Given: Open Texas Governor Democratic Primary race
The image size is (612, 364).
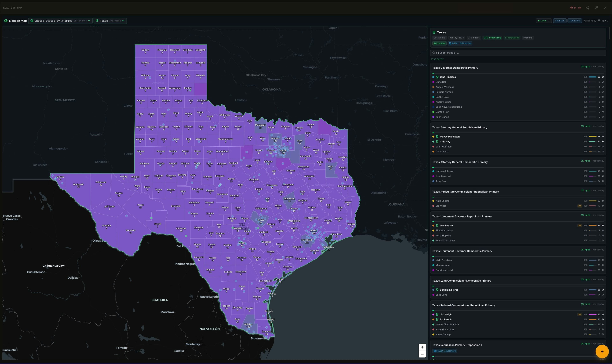Looking at the screenshot, I should [455, 68].
